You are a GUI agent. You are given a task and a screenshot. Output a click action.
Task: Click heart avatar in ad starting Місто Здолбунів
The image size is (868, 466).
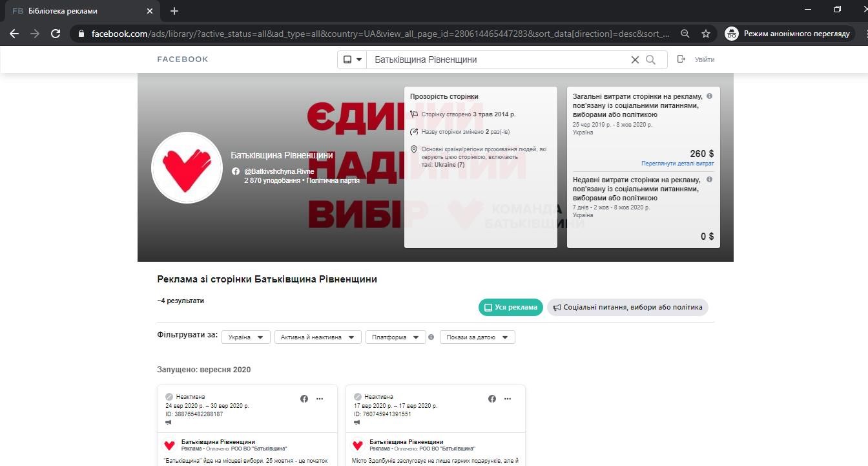[x=358, y=445]
